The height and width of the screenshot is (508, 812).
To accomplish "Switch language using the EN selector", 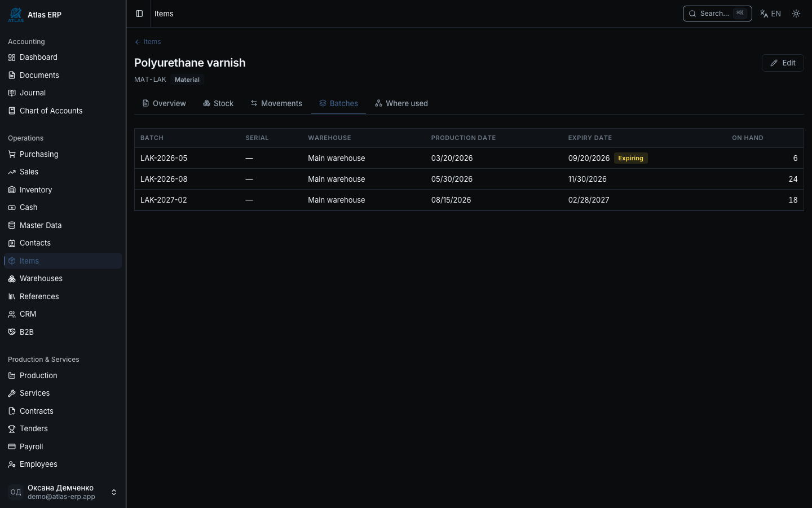I will pos(770,14).
